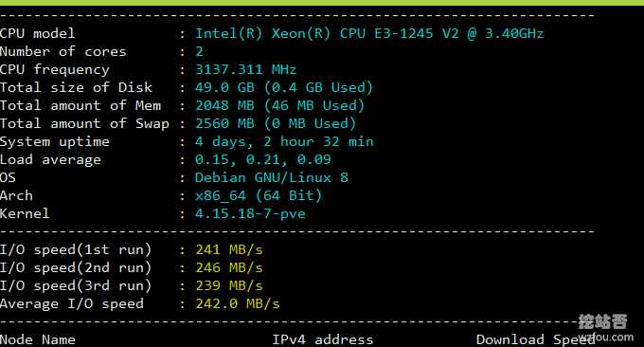This screenshot has height=347, width=644.
Task: Click the CPU frequency 3137.311 MHz value
Action: 245,69
